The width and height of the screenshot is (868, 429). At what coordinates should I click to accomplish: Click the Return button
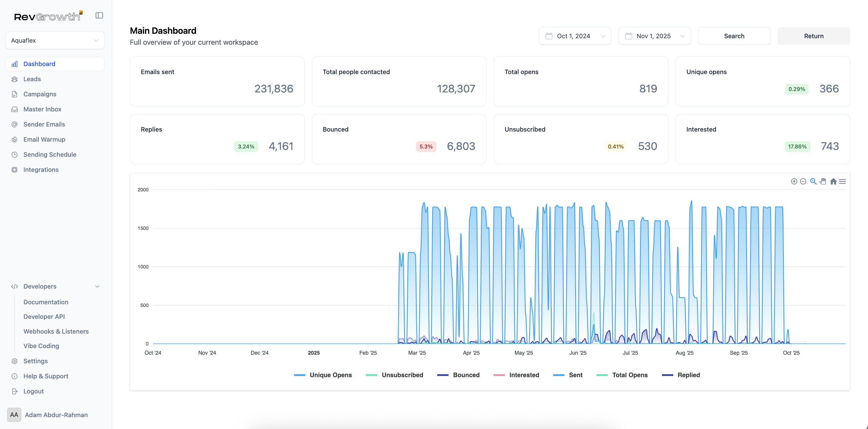[x=813, y=36]
